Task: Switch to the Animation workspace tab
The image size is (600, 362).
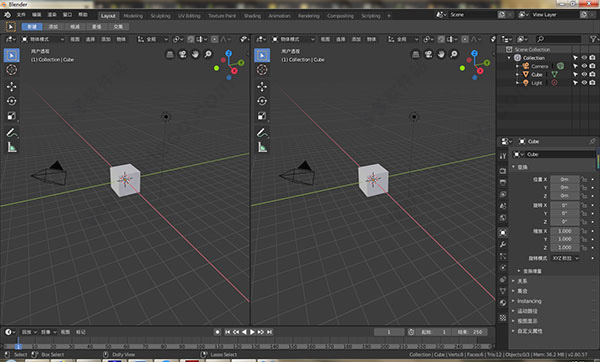Action: point(279,16)
